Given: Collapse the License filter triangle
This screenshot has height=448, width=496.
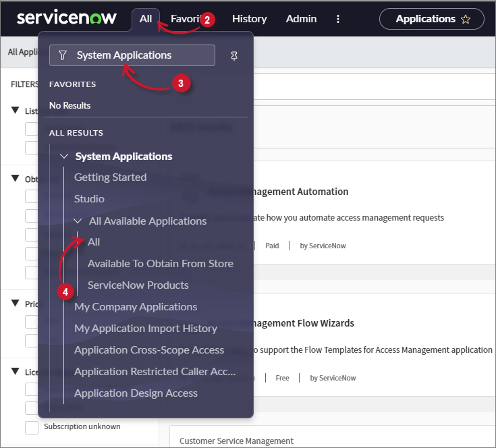Looking at the screenshot, I should click(15, 371).
